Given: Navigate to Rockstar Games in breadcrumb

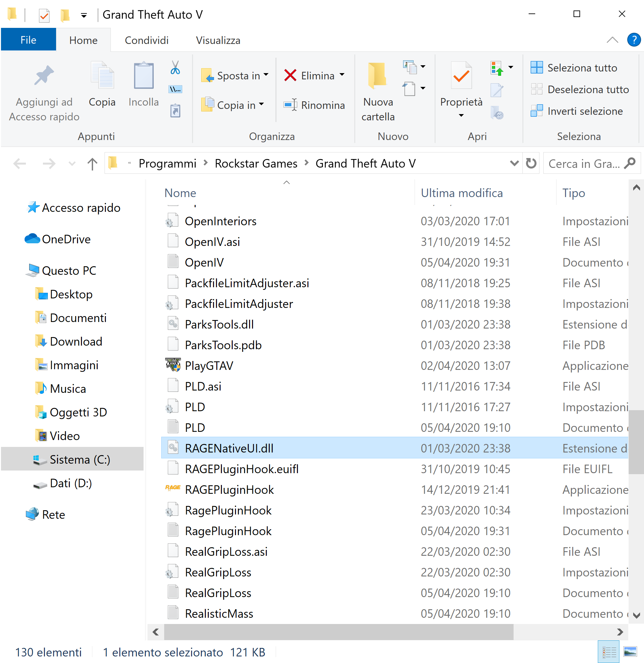Looking at the screenshot, I should [x=256, y=164].
